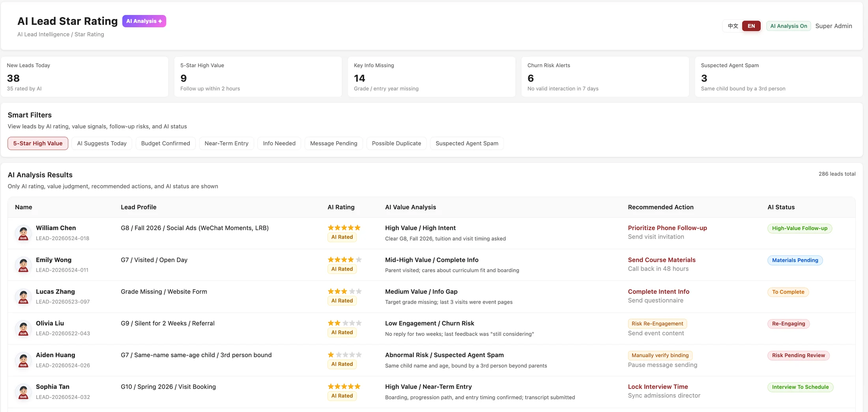Click the Sophia Tan name
The width and height of the screenshot is (868, 412).
click(52, 387)
